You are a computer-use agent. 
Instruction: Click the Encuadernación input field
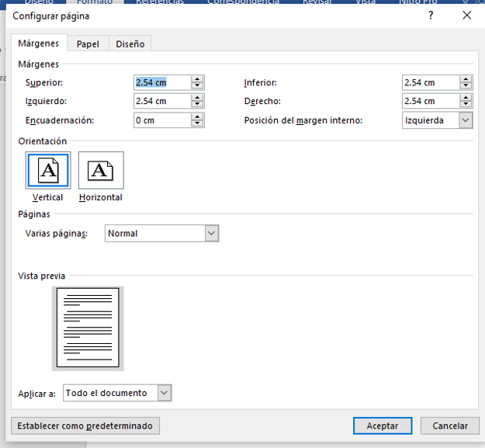pyautogui.click(x=161, y=120)
